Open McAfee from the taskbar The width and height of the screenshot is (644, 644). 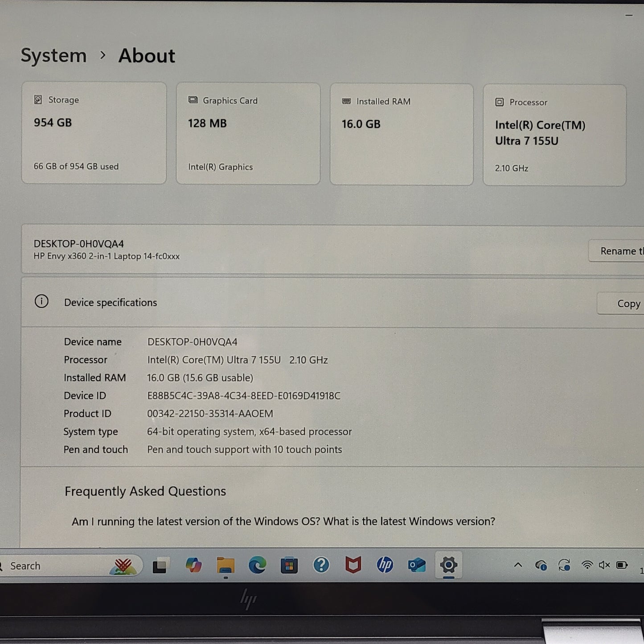(353, 565)
